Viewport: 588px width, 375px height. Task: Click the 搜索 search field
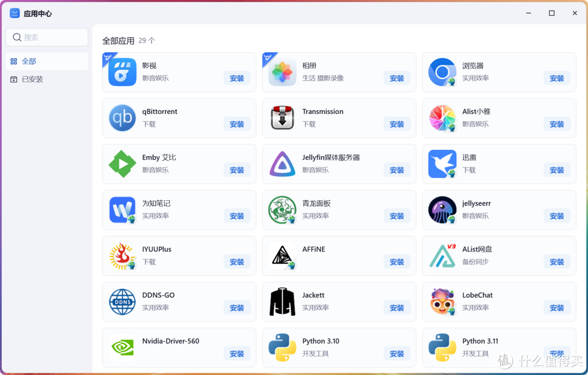pos(47,37)
